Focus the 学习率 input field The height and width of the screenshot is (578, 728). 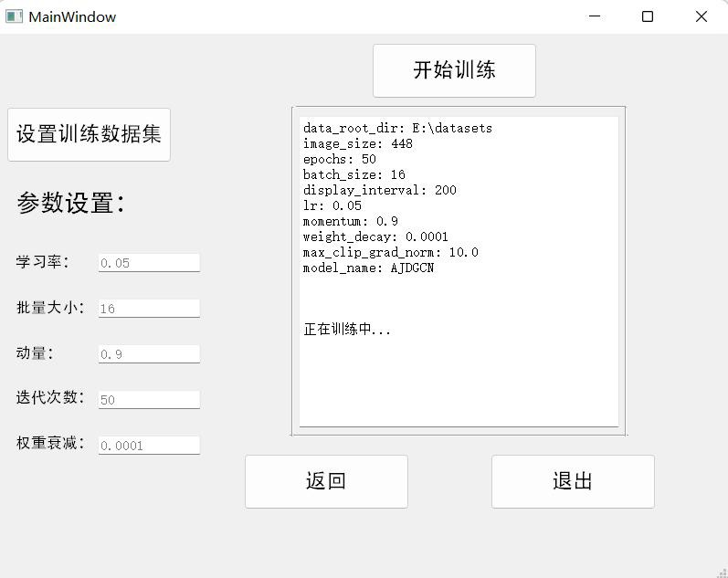(x=149, y=263)
